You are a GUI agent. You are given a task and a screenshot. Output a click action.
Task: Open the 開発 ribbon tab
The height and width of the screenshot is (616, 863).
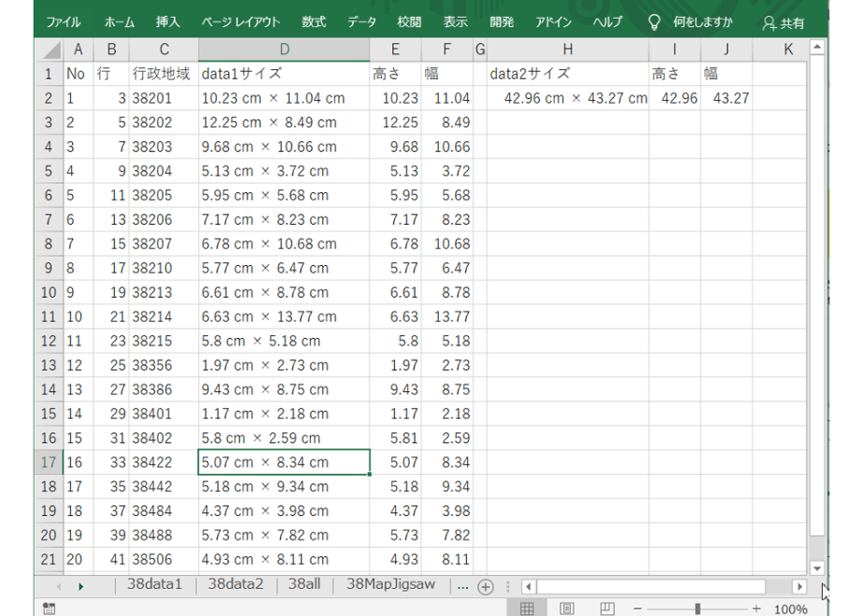pyautogui.click(x=502, y=22)
